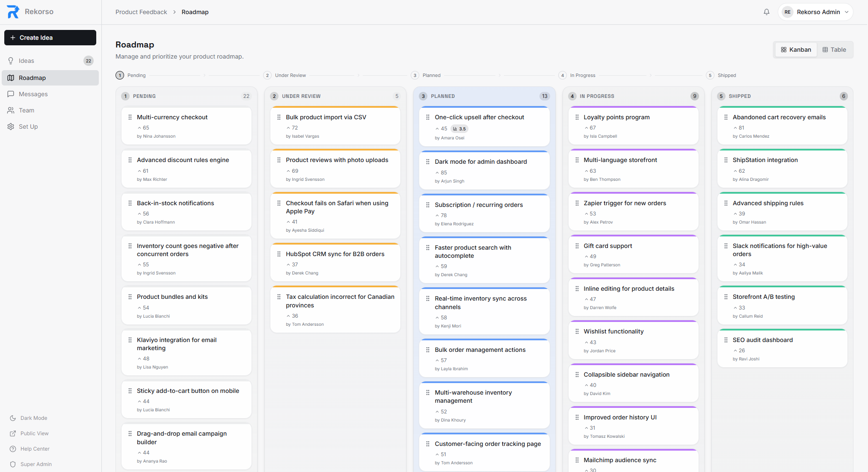Open Messages from the sidebar
The image size is (868, 472).
click(x=33, y=94)
